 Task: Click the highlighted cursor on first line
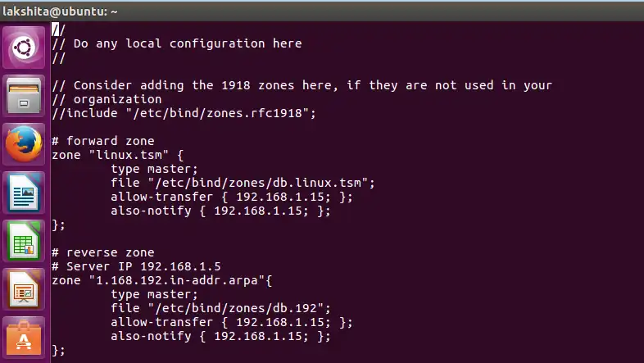click(55, 29)
